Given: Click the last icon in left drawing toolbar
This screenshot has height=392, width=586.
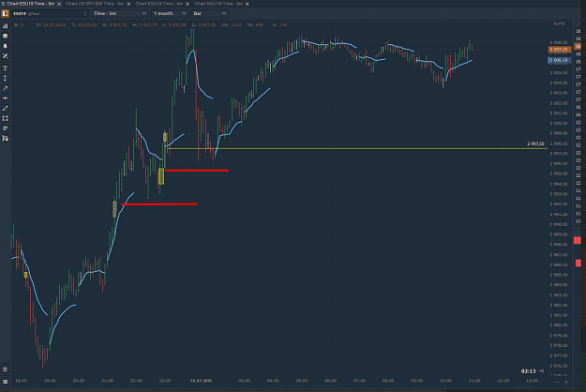Looking at the screenshot, I should click(6, 138).
